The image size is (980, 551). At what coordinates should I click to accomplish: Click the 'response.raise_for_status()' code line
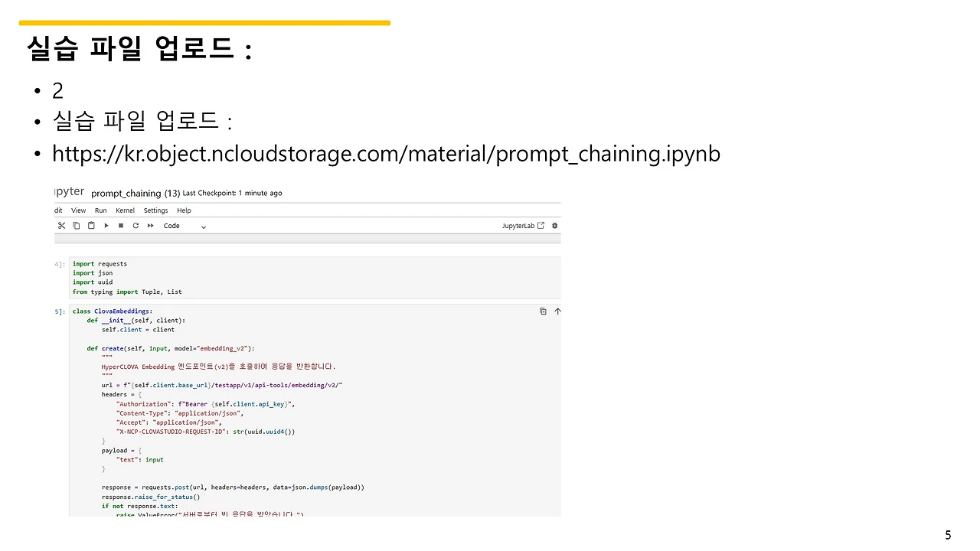[151, 497]
